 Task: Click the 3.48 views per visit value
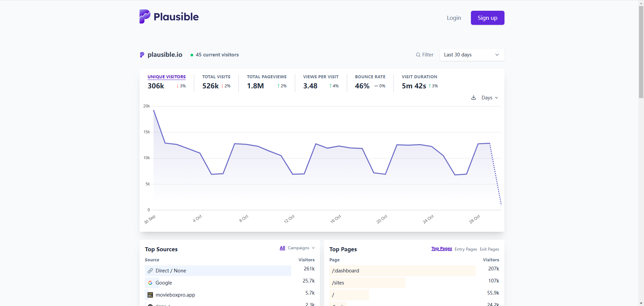click(x=310, y=86)
